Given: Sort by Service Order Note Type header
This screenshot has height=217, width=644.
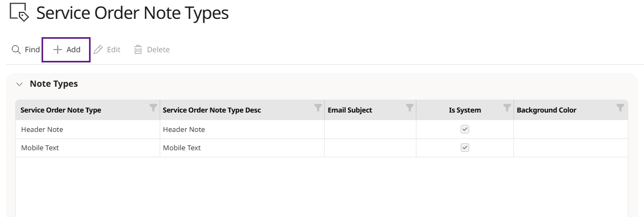Looking at the screenshot, I should pos(61,110).
